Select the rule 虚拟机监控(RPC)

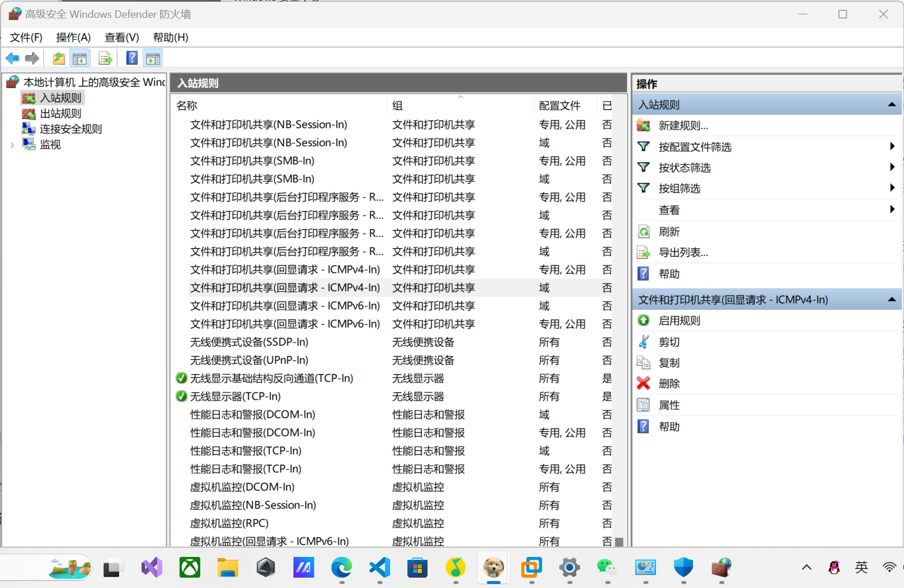(230, 523)
